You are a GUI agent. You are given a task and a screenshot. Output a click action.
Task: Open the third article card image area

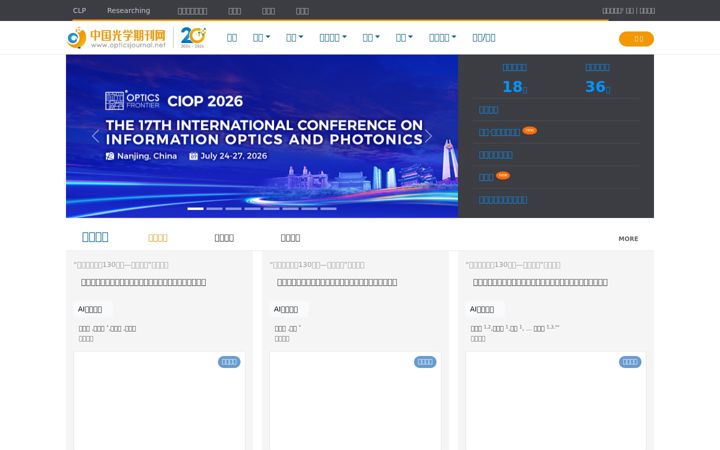coord(556,401)
